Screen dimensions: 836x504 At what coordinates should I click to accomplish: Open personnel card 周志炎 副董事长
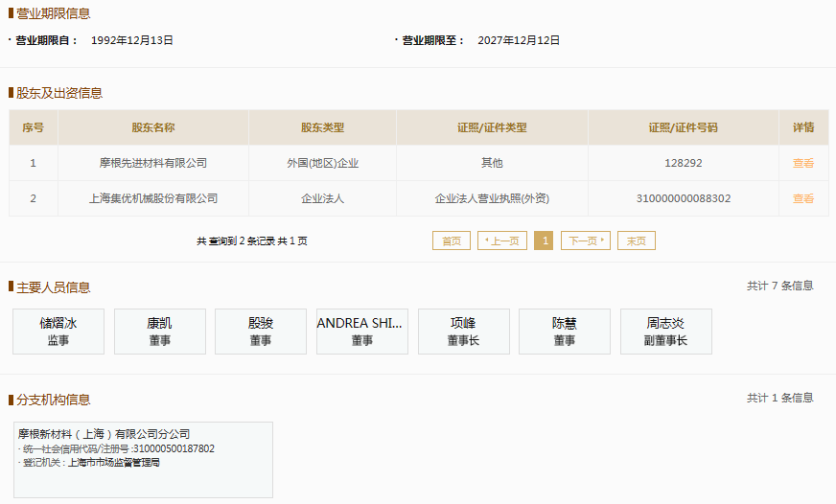click(x=666, y=332)
